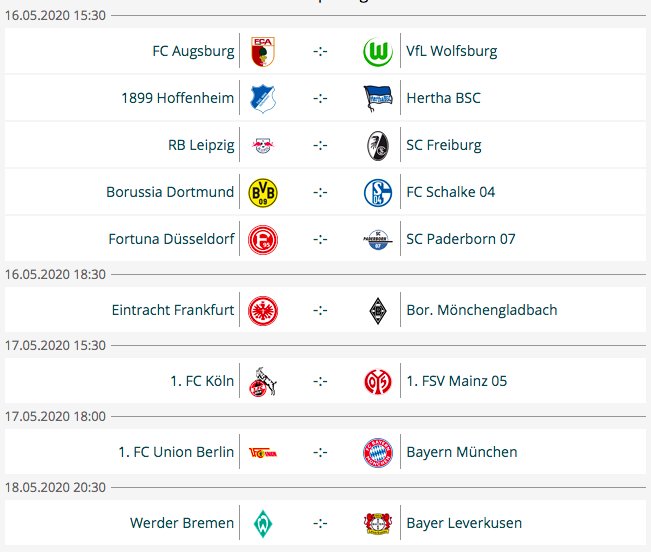Click the Bremen versus Leverkusen score placeholder

click(x=320, y=523)
